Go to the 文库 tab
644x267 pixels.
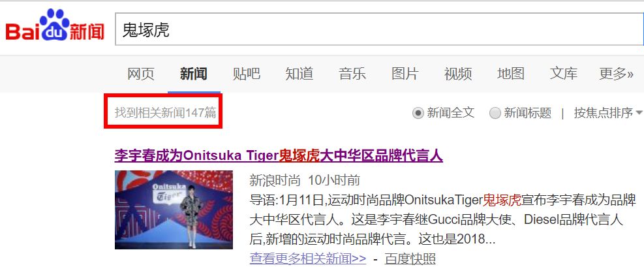[564, 74]
